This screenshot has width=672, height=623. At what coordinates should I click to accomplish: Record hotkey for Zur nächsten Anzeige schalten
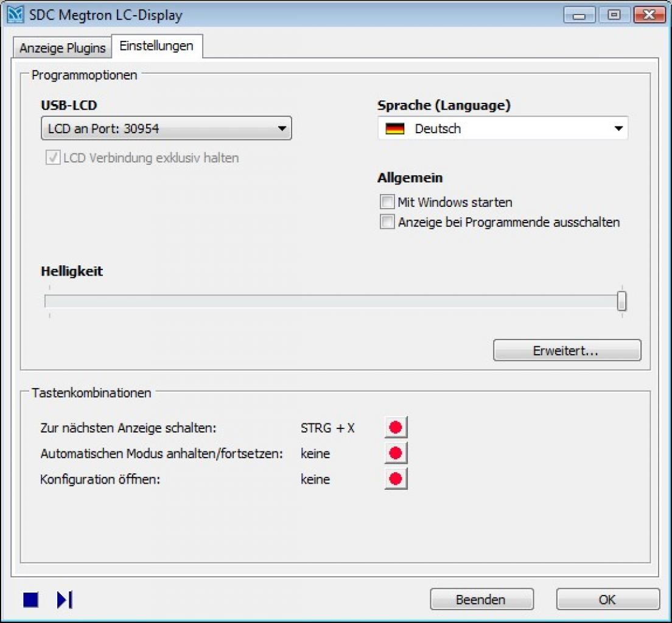click(x=396, y=427)
